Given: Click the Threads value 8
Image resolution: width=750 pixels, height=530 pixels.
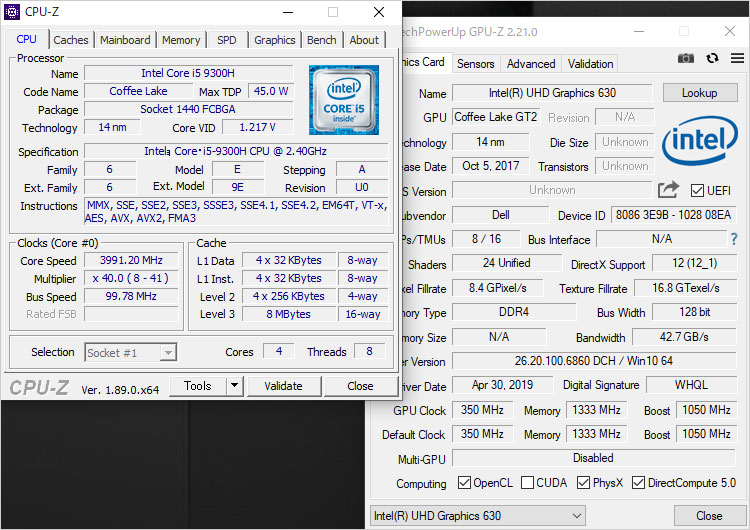Looking at the screenshot, I should point(369,352).
